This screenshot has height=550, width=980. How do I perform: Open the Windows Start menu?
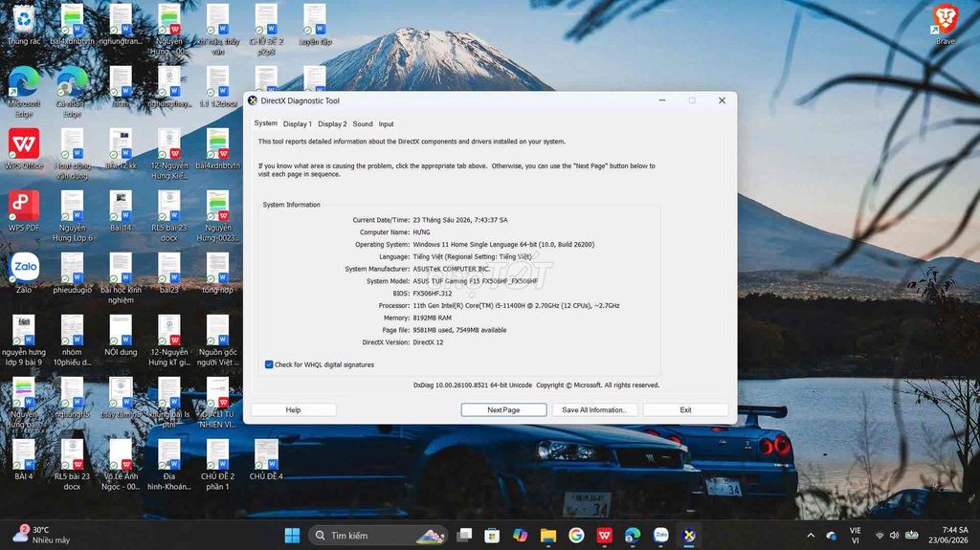pos(292,536)
